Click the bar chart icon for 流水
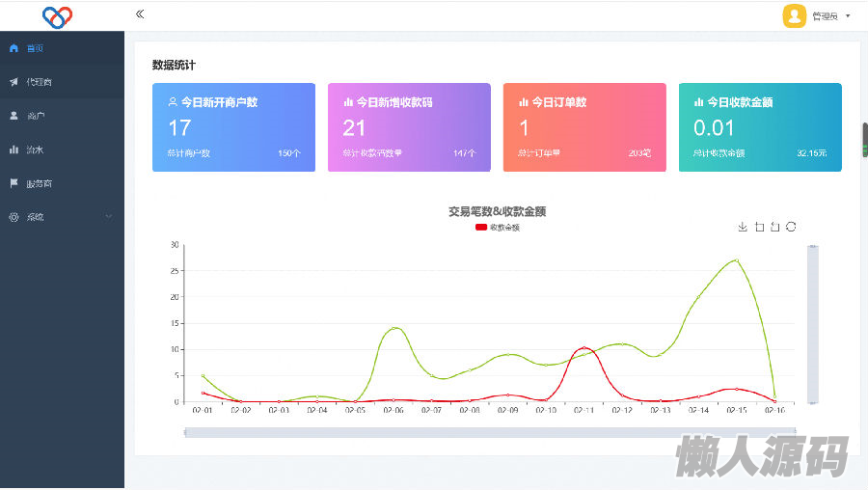This screenshot has height=490, width=868. coord(14,150)
